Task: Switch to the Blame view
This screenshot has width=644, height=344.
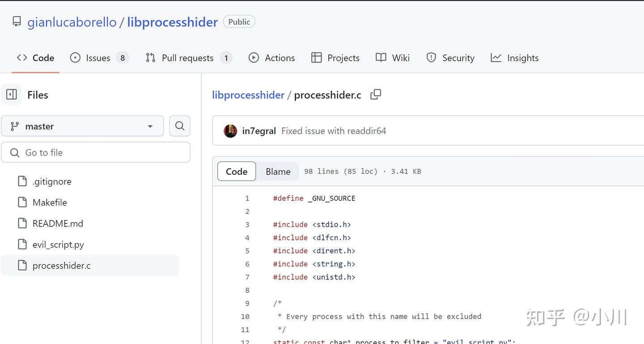Action: click(278, 171)
